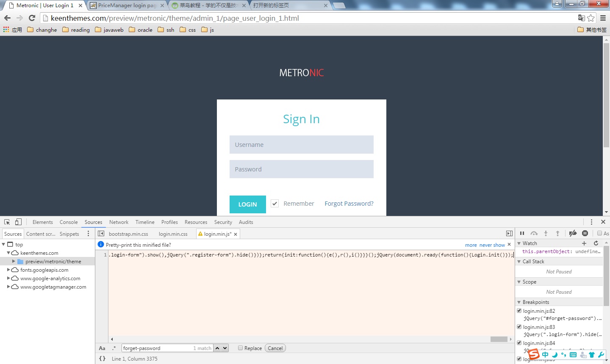
Task: Collapse the Scope section
Action: [519, 282]
